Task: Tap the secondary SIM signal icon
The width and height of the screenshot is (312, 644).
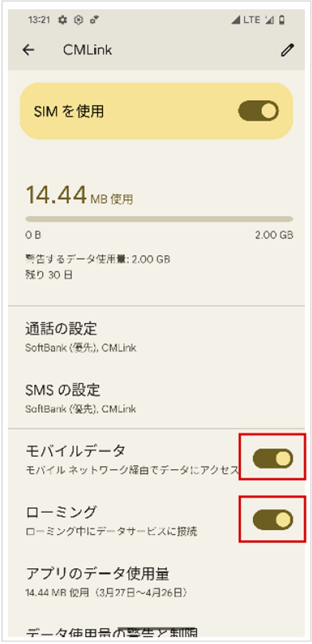Action: (270, 19)
